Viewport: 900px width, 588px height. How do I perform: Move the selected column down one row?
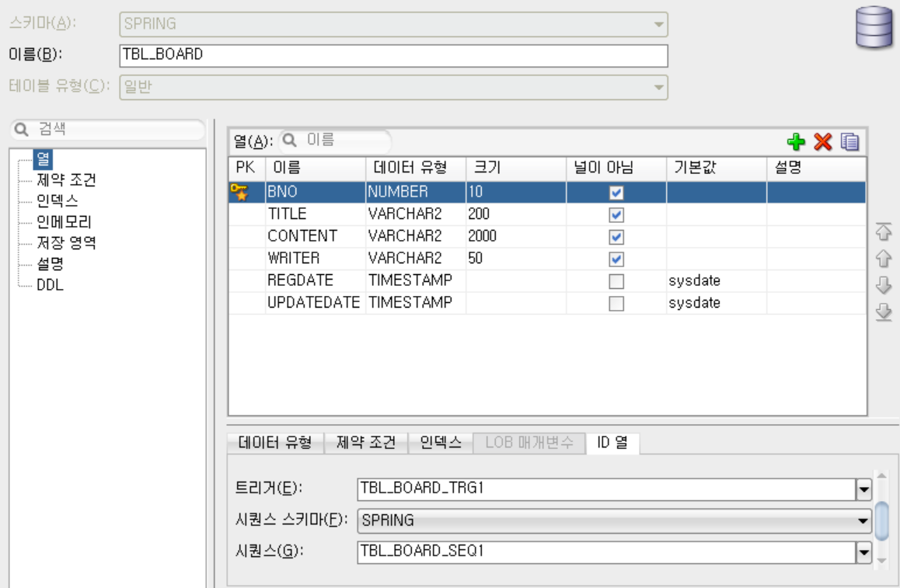click(x=884, y=285)
